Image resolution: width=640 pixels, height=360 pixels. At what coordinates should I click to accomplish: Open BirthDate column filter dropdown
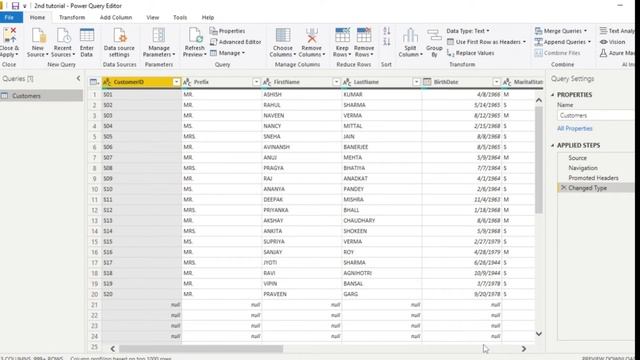tap(496, 82)
